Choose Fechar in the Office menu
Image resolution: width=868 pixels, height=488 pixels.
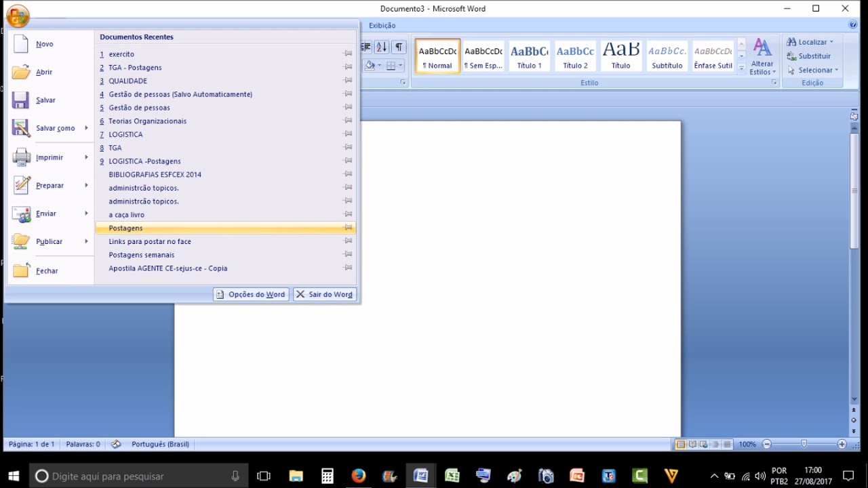coord(50,270)
